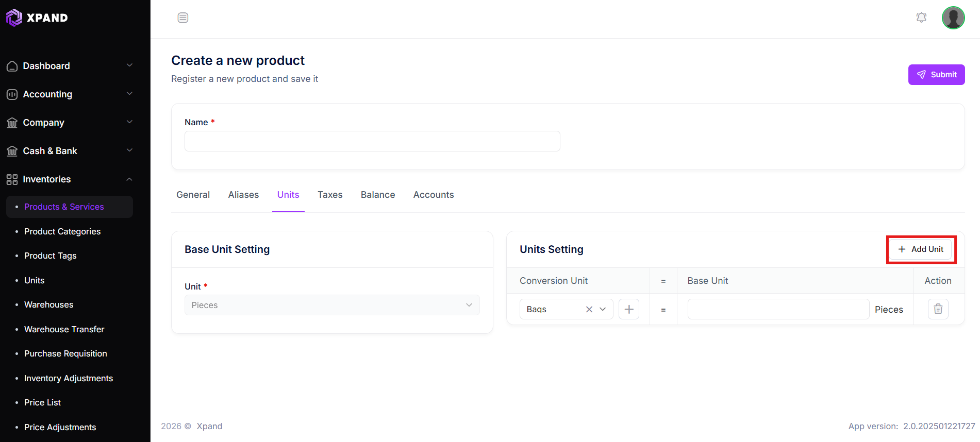Click the sidebar collapse menu icon
The image size is (980, 442).
[183, 18]
